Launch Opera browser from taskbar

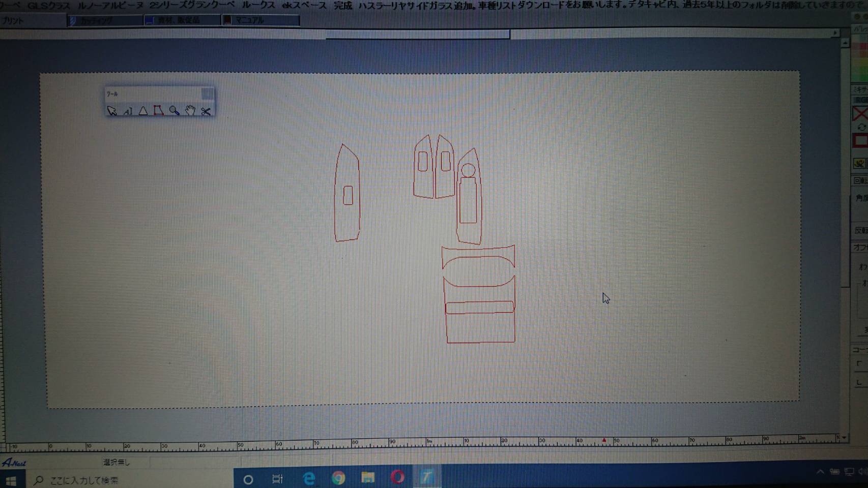(397, 477)
